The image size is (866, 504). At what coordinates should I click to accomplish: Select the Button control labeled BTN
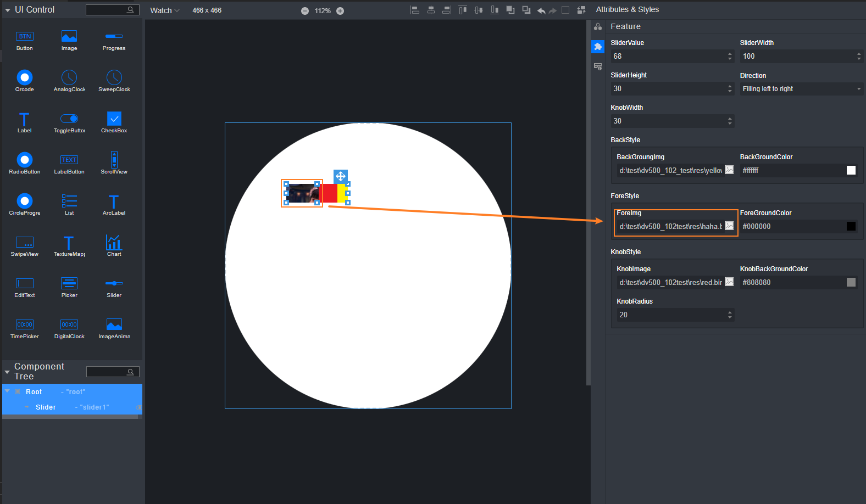25,37
